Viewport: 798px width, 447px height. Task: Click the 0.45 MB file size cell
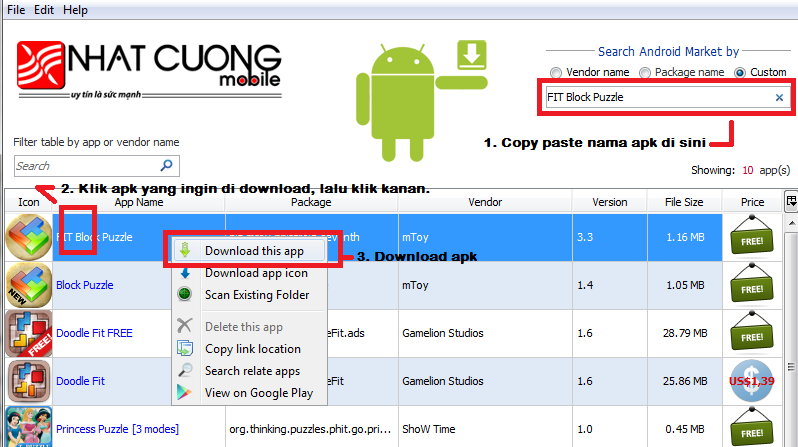point(685,429)
